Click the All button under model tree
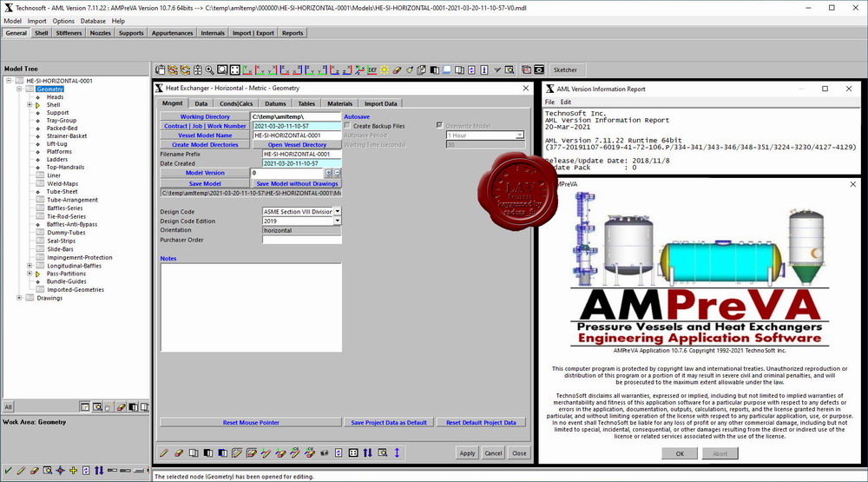 click(9, 406)
